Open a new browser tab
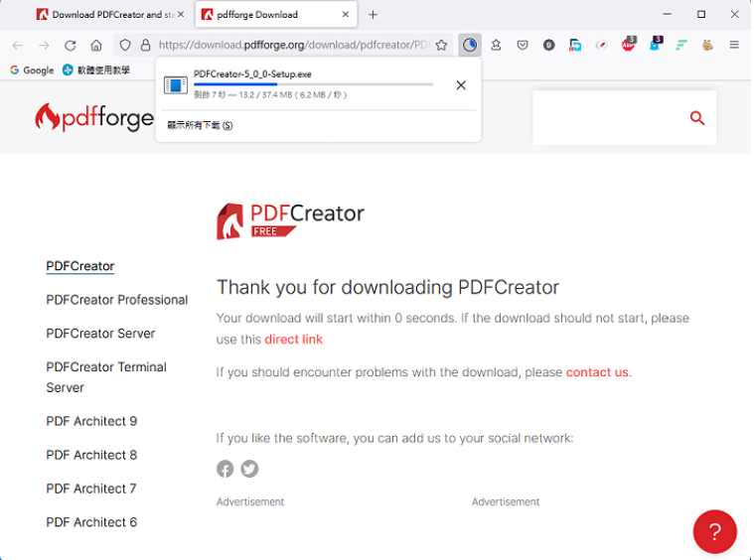This screenshot has height=560, width=754. [373, 15]
